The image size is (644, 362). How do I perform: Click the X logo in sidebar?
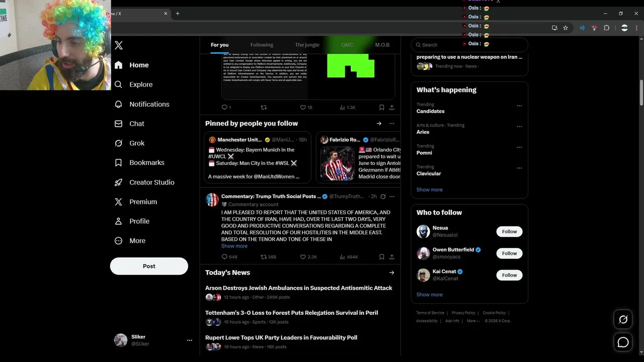pos(119,45)
